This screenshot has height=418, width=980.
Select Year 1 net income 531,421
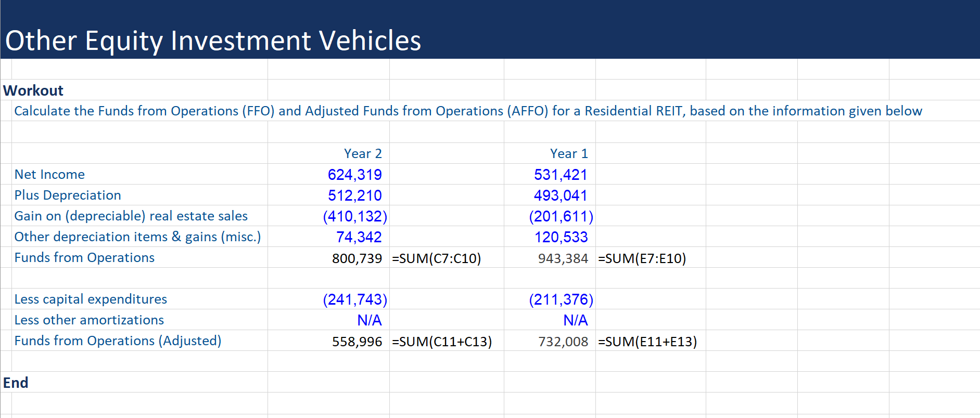coord(561,175)
